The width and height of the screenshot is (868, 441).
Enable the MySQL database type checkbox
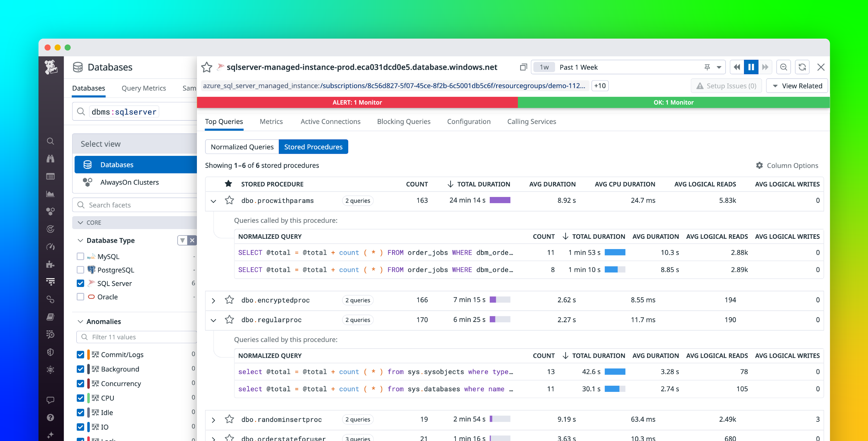[x=81, y=256]
